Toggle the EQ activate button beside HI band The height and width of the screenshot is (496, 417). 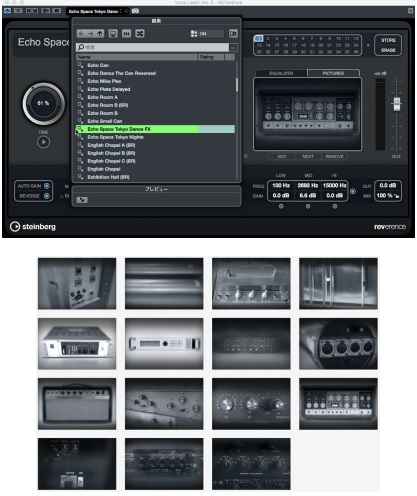tap(353, 191)
